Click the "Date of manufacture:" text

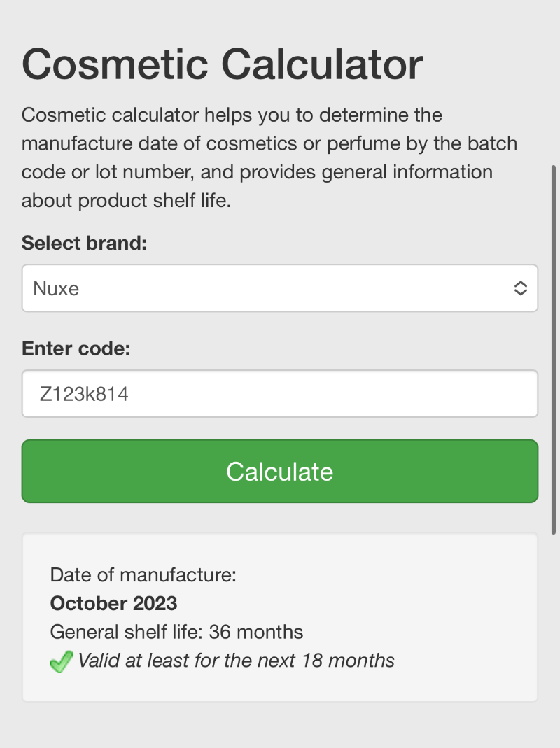pyautogui.click(x=143, y=575)
